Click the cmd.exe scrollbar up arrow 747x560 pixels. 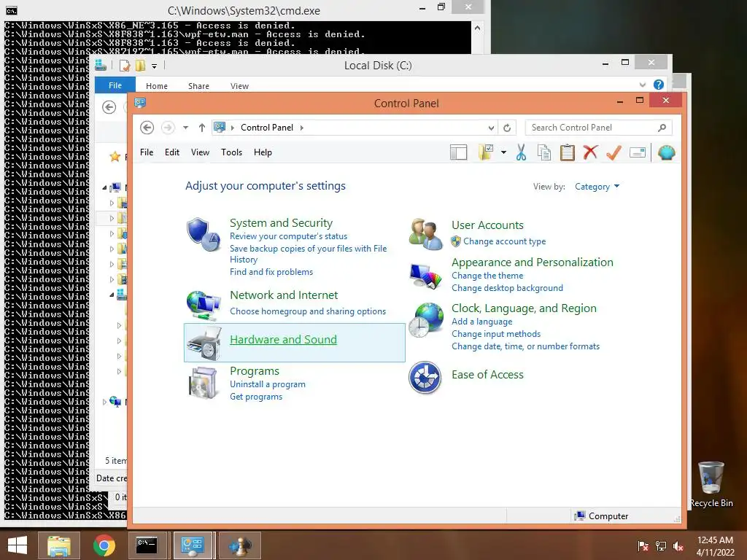click(x=477, y=28)
